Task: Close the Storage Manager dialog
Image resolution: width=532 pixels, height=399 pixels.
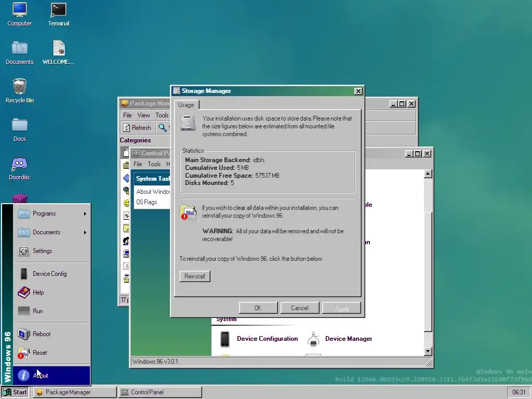Action: (x=358, y=91)
